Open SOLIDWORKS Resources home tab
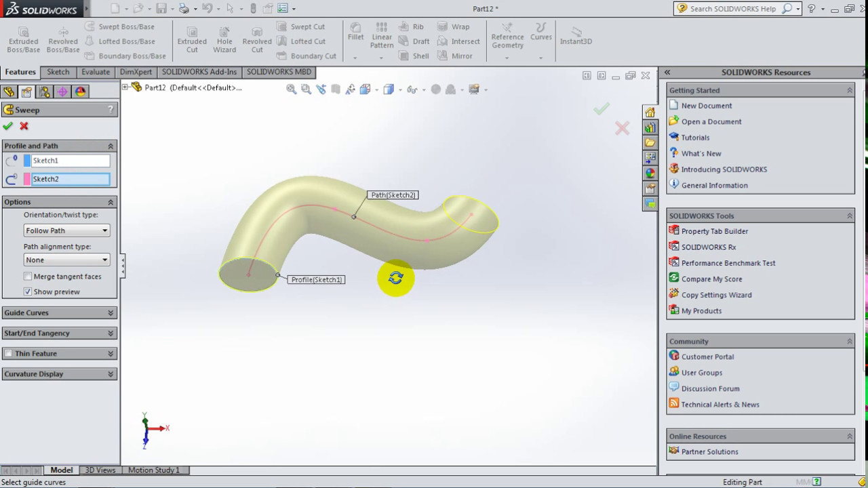This screenshot has width=868, height=488. click(x=650, y=112)
